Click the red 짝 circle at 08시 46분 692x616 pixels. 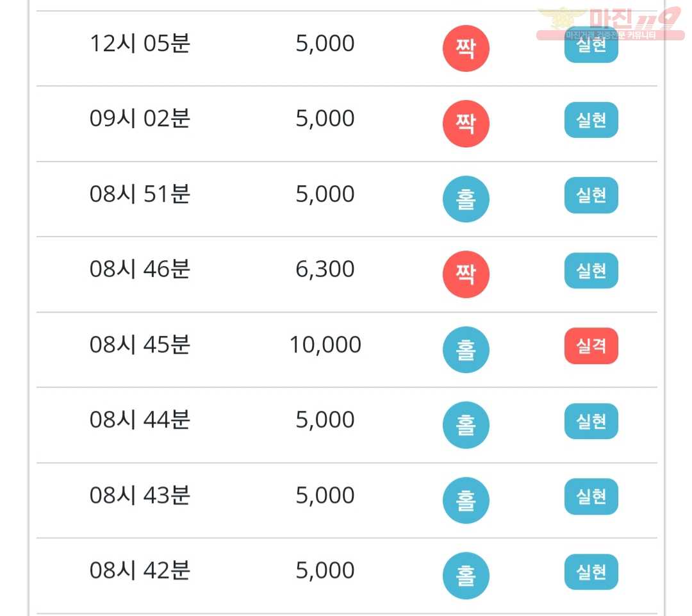pos(466,274)
